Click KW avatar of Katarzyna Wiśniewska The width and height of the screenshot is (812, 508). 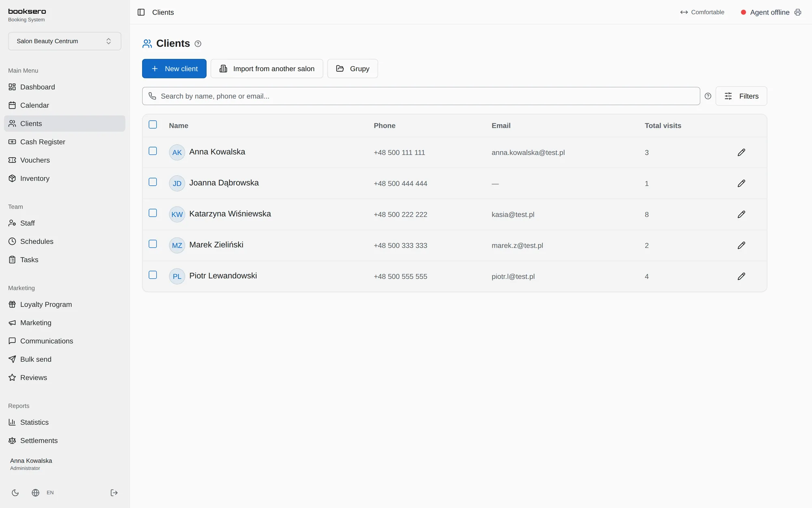pos(177,214)
